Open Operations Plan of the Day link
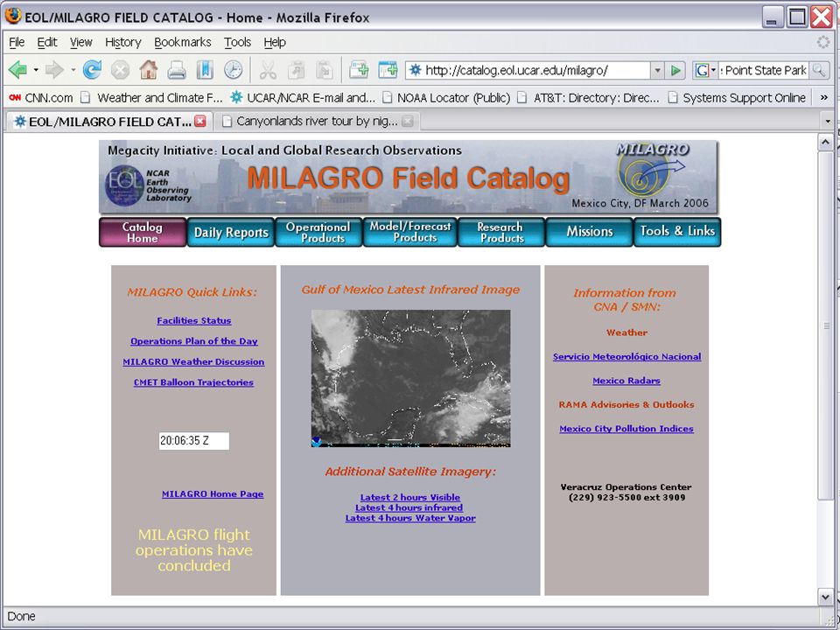The height and width of the screenshot is (630, 840). 194,341
